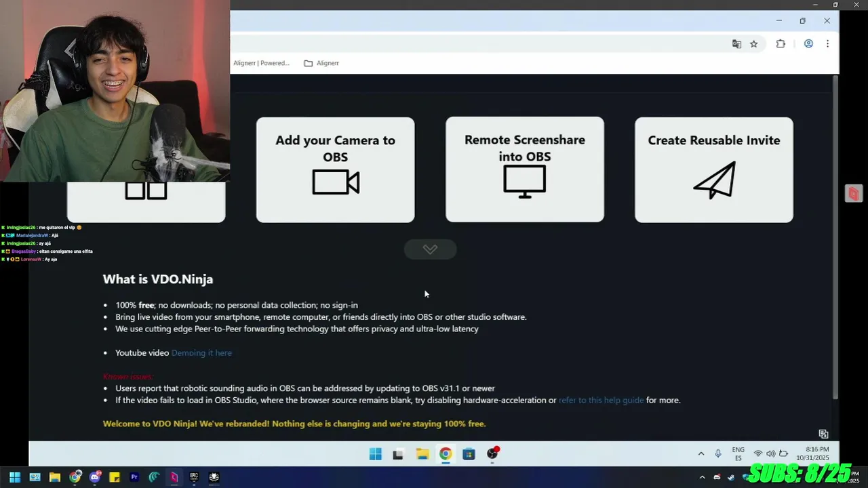Click the microphone icon in the inner tray

[718, 454]
